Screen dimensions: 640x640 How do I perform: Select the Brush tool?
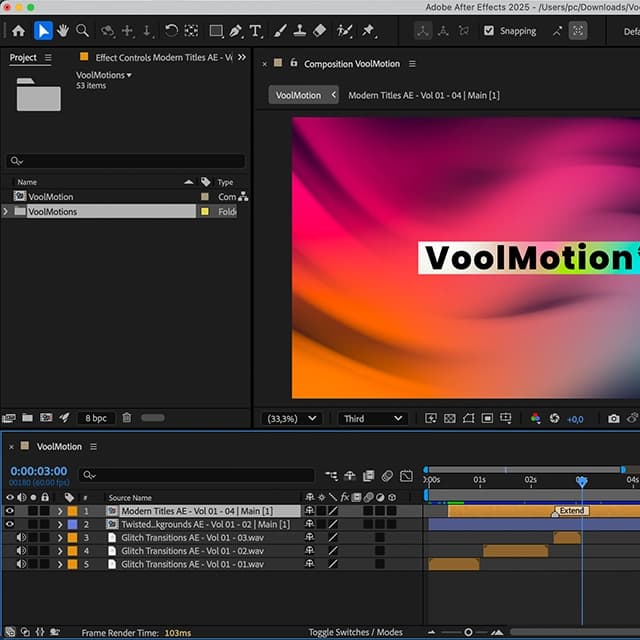(280, 31)
